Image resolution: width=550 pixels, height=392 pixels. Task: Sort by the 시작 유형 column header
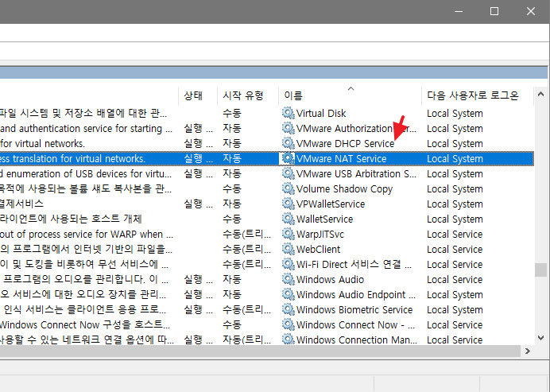coord(248,95)
